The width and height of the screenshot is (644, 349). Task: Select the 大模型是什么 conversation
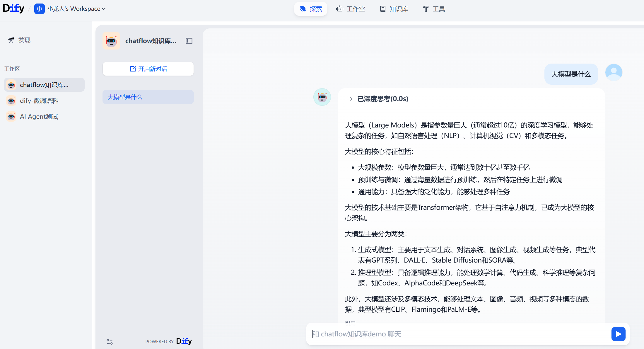(x=148, y=97)
